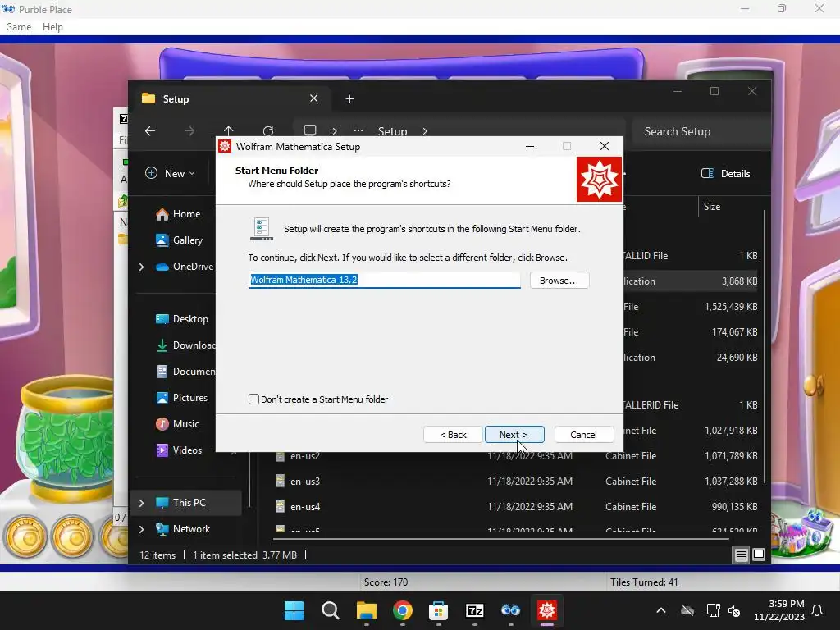Screen dimensions: 840x630
Task: Expand the Network tree node
Action: coord(141,529)
